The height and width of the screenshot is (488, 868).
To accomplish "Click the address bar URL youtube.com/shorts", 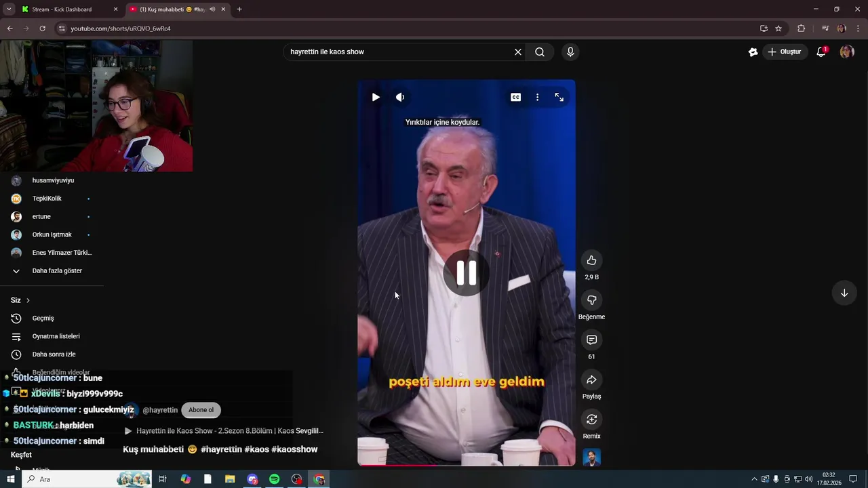I will 121,28.
